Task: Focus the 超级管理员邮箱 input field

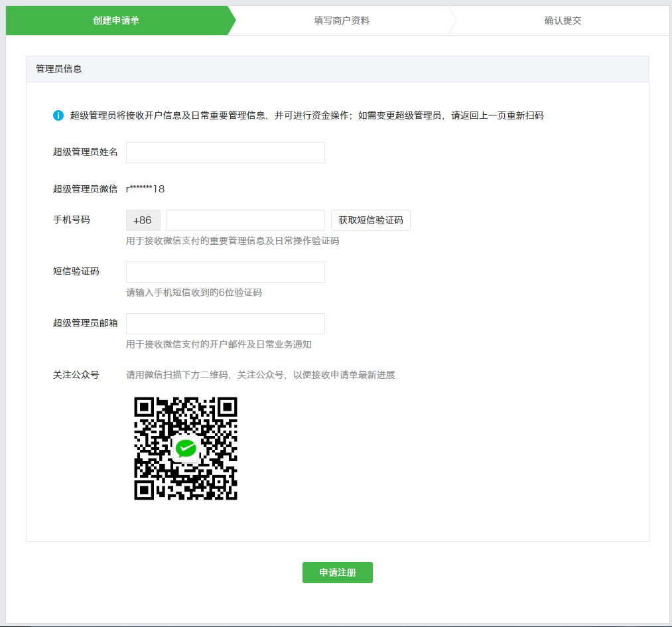Action: [226, 324]
